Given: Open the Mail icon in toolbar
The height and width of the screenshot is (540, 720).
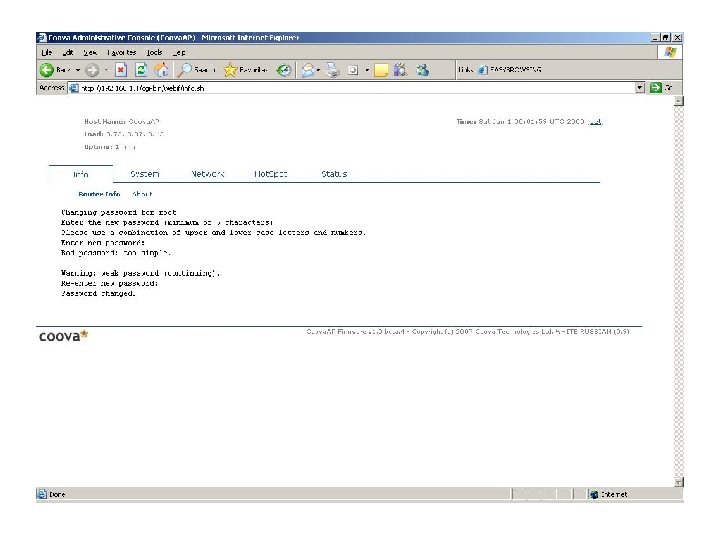Looking at the screenshot, I should point(308,70).
